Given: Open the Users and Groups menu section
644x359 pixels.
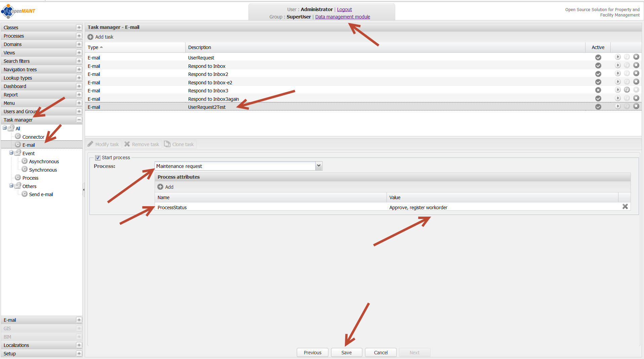Looking at the screenshot, I should pos(20,111).
